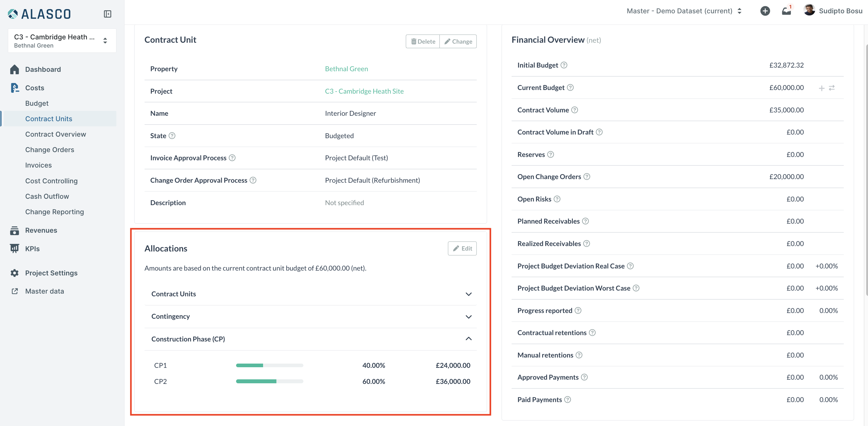Image resolution: width=868 pixels, height=426 pixels.
Task: Click the Current Budget transfer arrows icon
Action: click(832, 88)
